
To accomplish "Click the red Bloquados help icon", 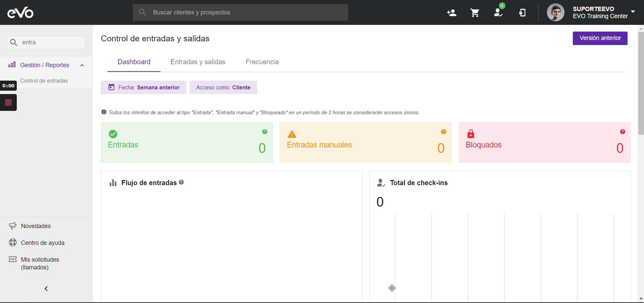I will (x=623, y=132).
